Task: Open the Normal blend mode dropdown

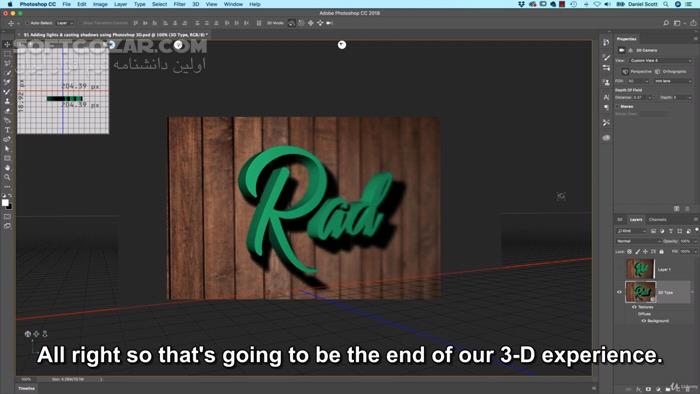Action: tap(638, 241)
